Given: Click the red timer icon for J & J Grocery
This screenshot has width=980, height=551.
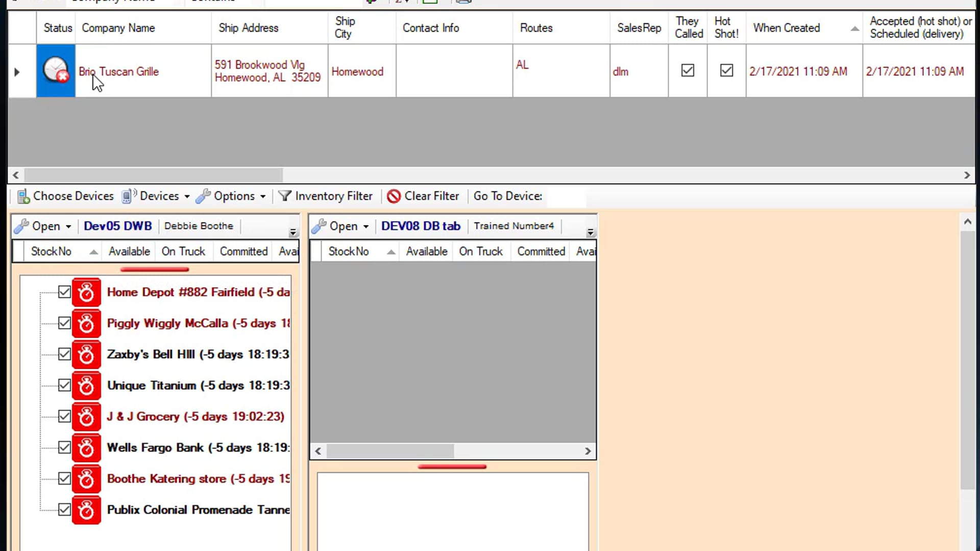Looking at the screenshot, I should pyautogui.click(x=86, y=417).
